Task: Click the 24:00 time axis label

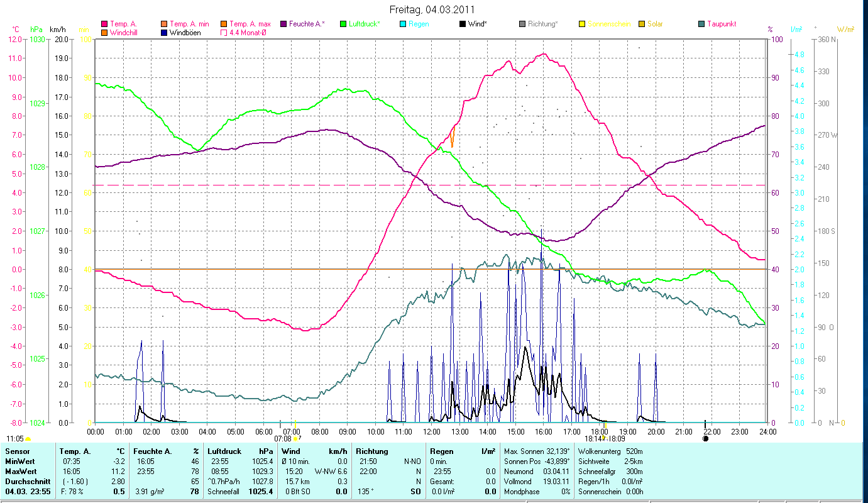Action: (x=768, y=431)
